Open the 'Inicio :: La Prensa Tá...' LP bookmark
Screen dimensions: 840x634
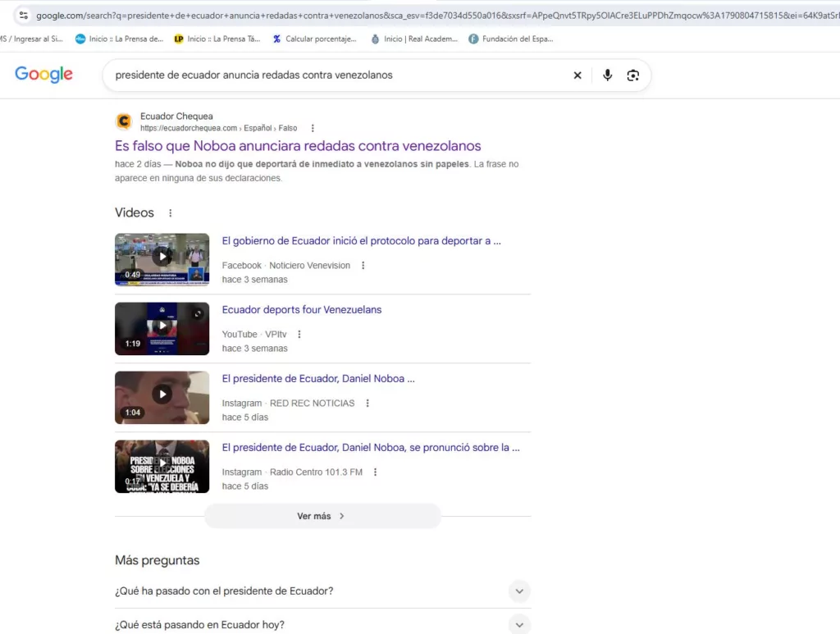pos(217,39)
